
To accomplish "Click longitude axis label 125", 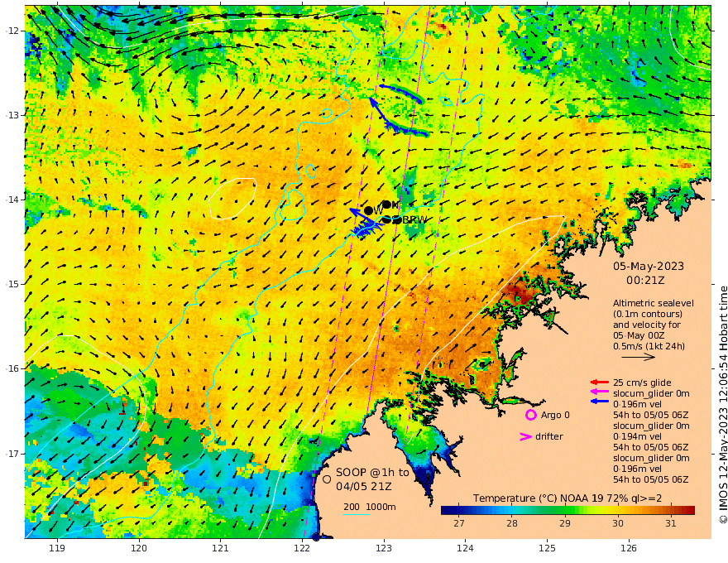I will point(547,548).
